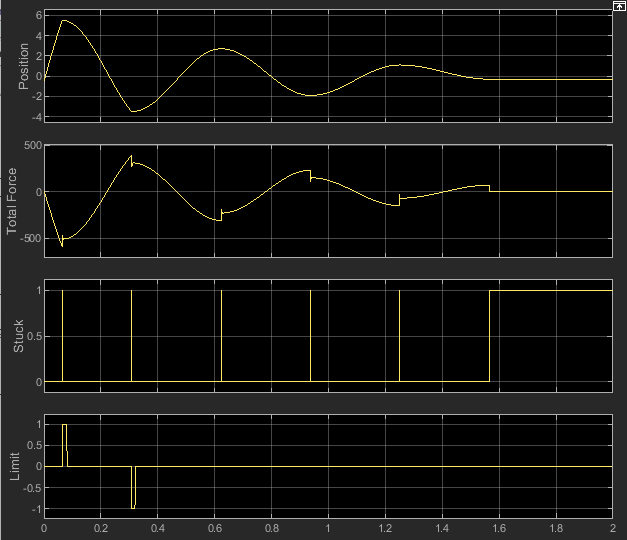Click the highest Total Force peak
Screen dimensions: 627x540
point(131,156)
